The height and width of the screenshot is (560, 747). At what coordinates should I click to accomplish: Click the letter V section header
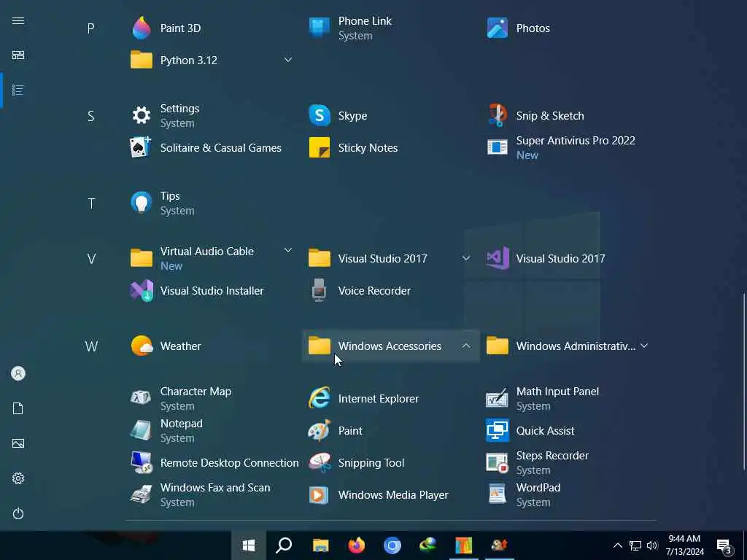click(x=91, y=259)
